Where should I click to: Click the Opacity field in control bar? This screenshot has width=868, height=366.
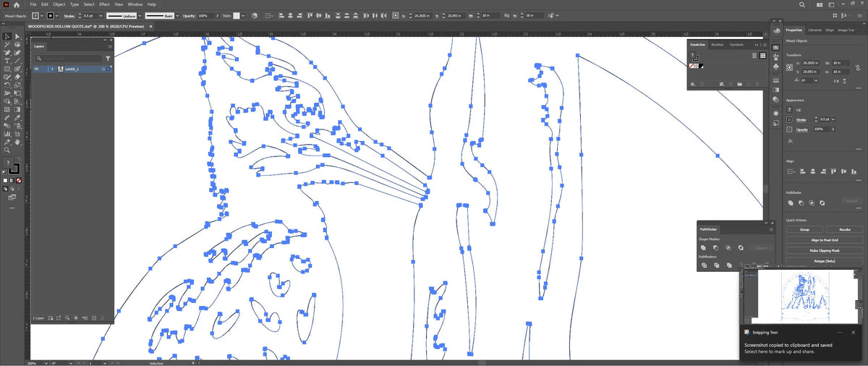pyautogui.click(x=205, y=16)
